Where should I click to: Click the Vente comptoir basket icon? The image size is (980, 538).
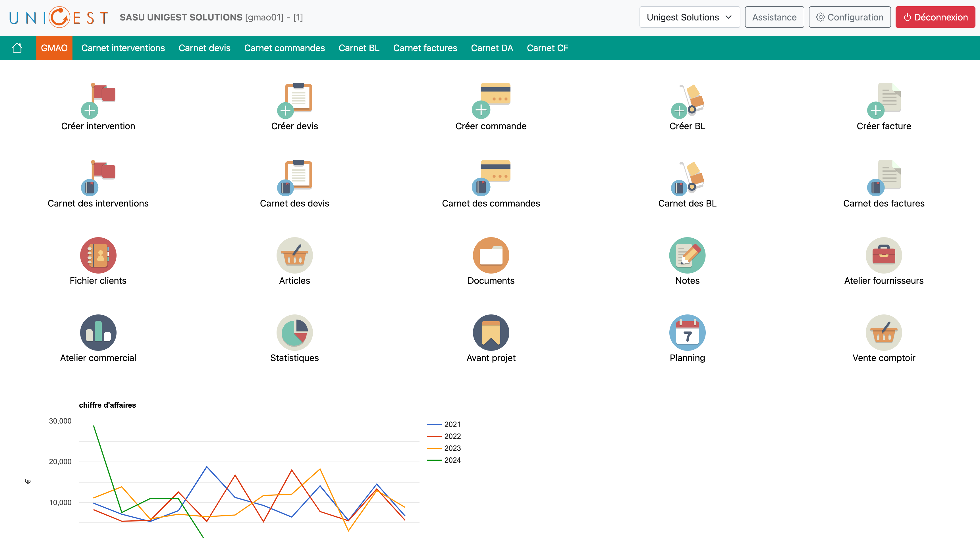[884, 332]
